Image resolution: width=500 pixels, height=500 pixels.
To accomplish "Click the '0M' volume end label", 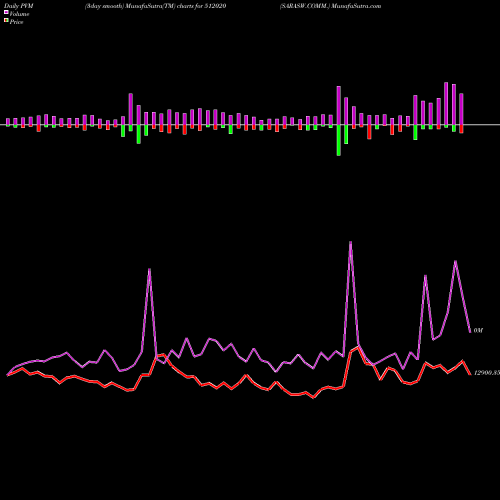I will [478, 330].
